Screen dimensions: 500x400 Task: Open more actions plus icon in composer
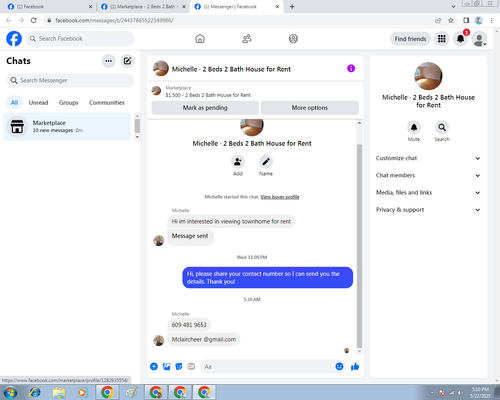154,367
